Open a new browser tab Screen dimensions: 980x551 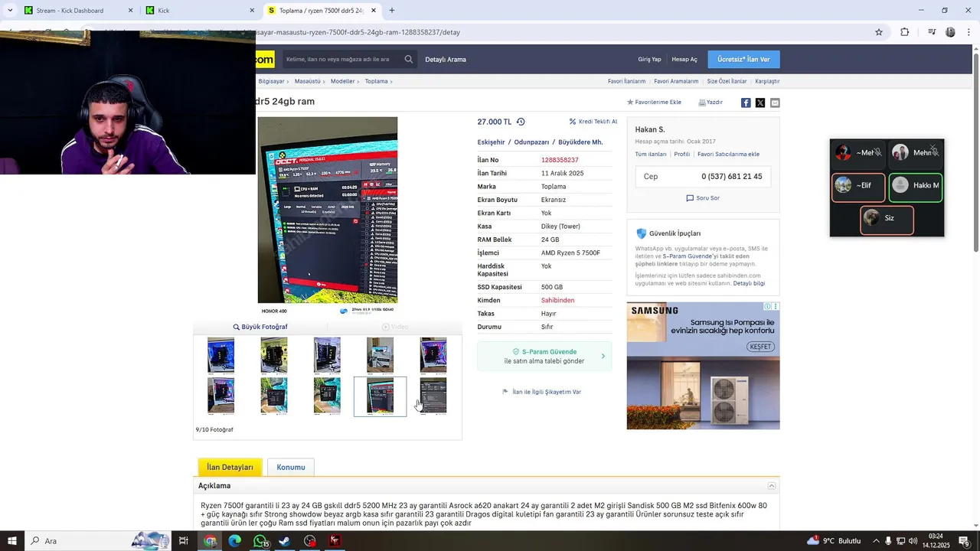point(392,11)
